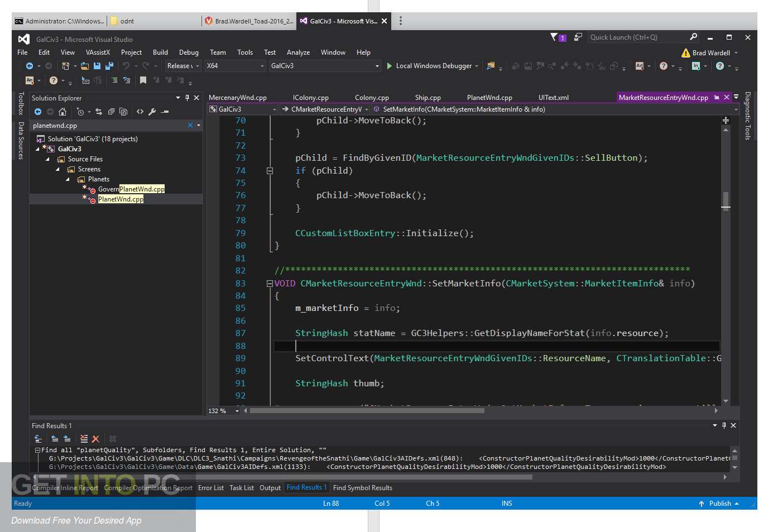Switch to the odnt folder taskbar window
The height and width of the screenshot is (532, 778).
[153, 21]
